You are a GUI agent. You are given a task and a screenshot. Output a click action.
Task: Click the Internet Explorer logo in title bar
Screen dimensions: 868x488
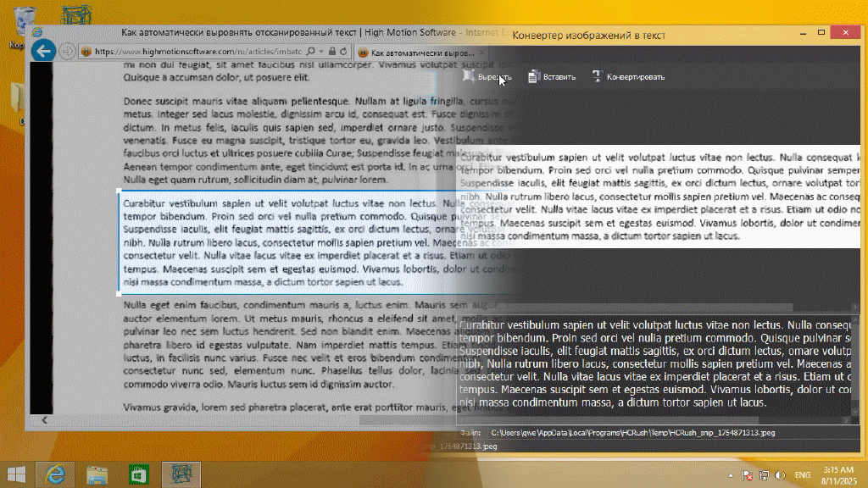point(37,32)
